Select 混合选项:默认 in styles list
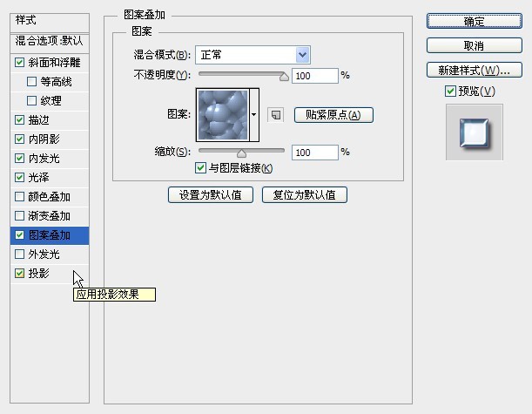 49,41
